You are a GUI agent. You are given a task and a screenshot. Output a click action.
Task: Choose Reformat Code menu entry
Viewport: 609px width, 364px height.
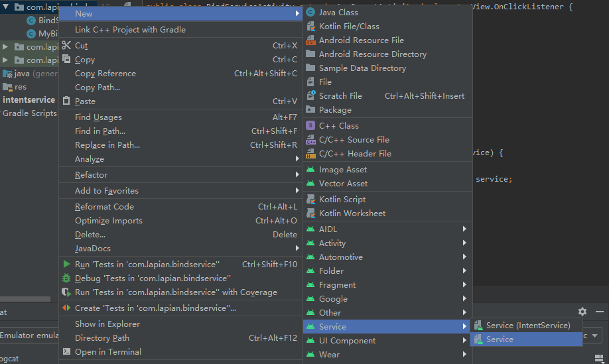click(x=104, y=207)
